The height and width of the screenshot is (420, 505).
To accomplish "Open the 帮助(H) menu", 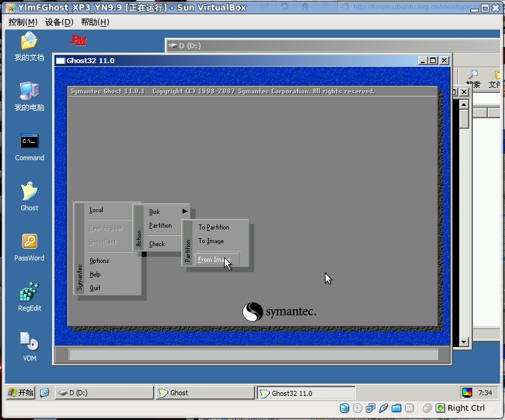I will 95,22.
